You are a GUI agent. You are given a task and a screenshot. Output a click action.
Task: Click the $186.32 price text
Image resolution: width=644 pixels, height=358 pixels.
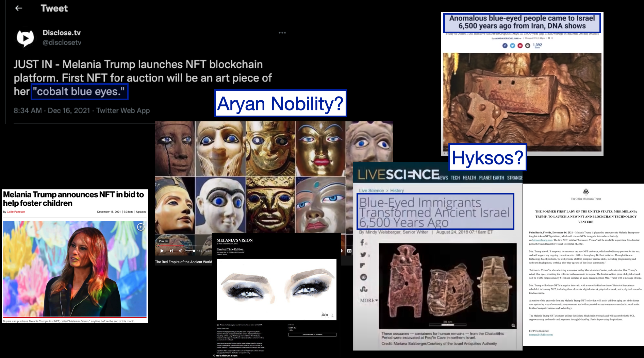coord(292,328)
